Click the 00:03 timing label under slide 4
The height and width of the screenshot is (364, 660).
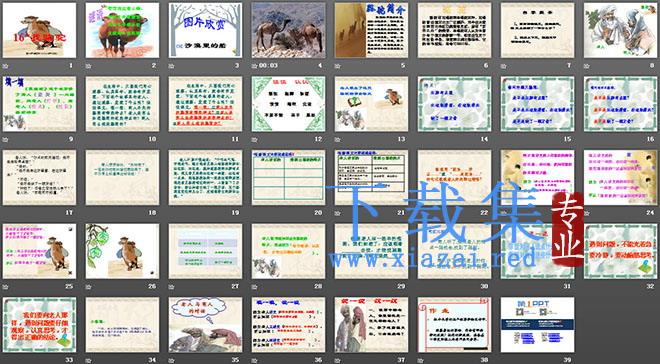click(268, 66)
